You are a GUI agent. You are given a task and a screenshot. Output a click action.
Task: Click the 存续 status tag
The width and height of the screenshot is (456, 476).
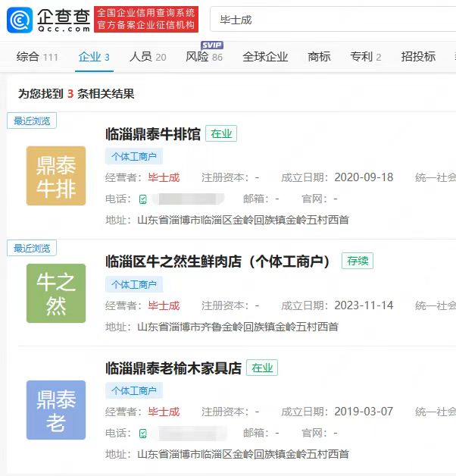point(358,261)
